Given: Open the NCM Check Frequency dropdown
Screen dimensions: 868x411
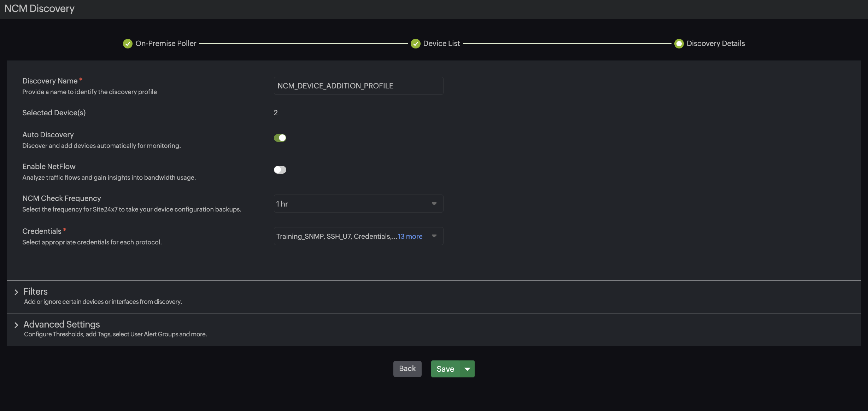Looking at the screenshot, I should pos(358,203).
